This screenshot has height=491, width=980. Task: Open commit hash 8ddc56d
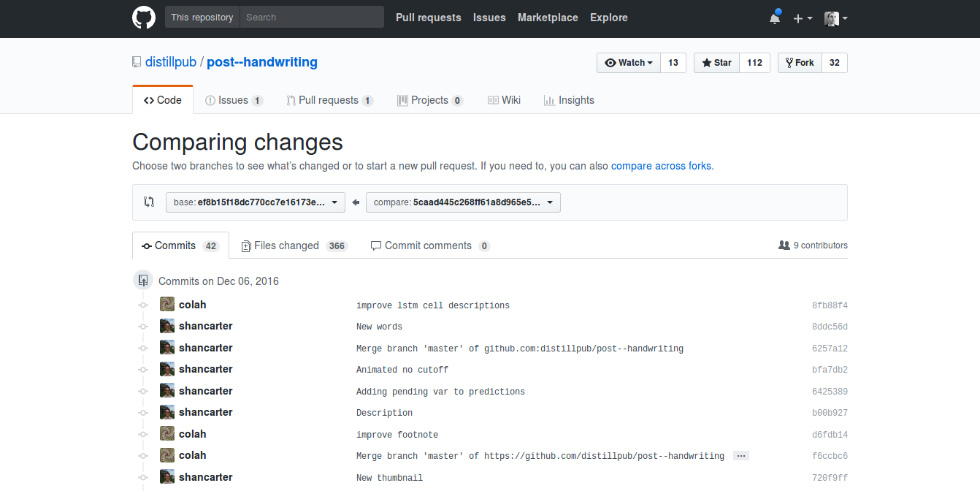[830, 327]
